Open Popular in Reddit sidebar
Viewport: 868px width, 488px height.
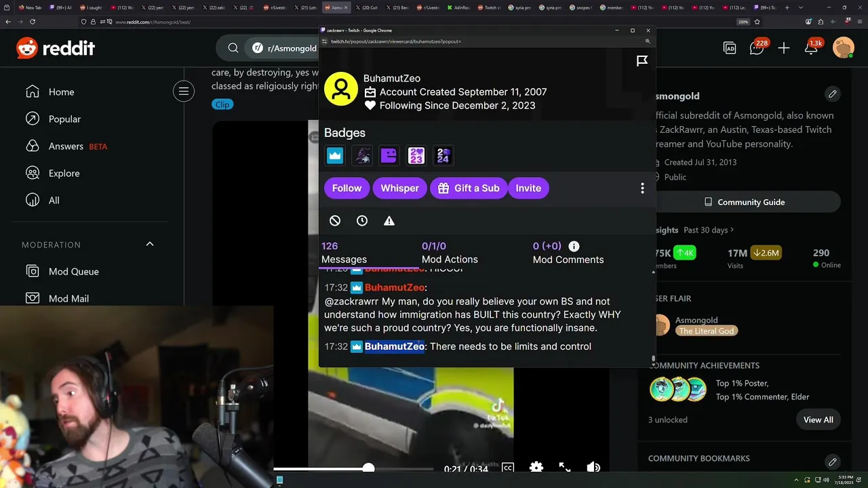click(x=64, y=119)
